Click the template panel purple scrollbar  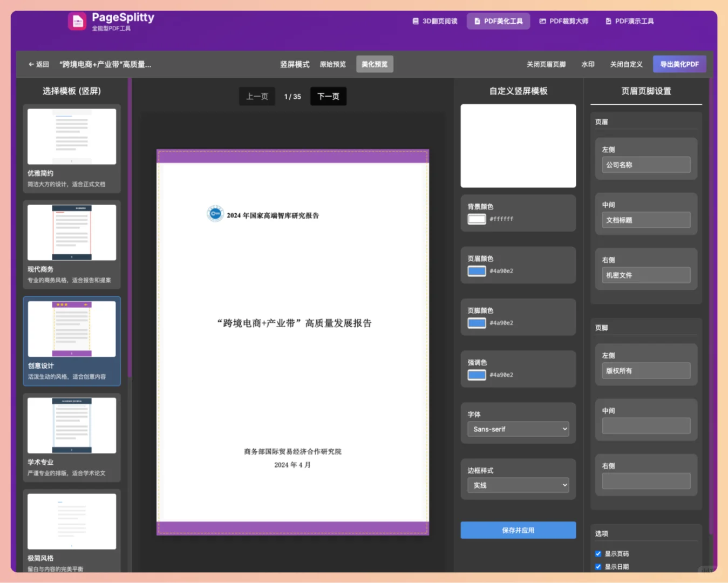(130, 228)
